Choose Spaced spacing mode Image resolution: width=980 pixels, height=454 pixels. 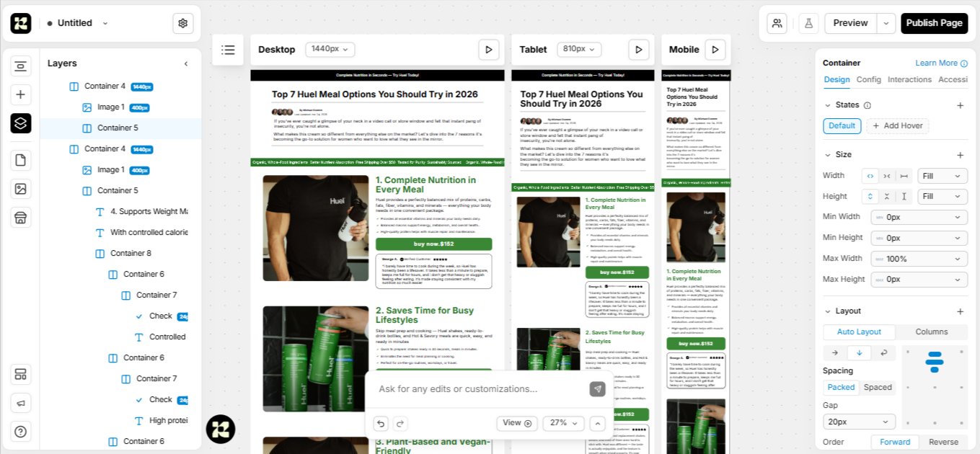click(x=878, y=387)
